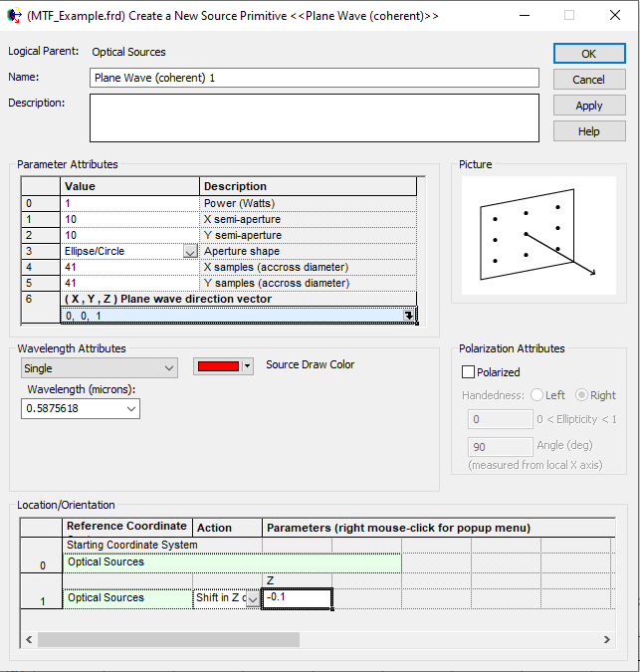Click the application icon in title bar

pyautogui.click(x=13, y=15)
